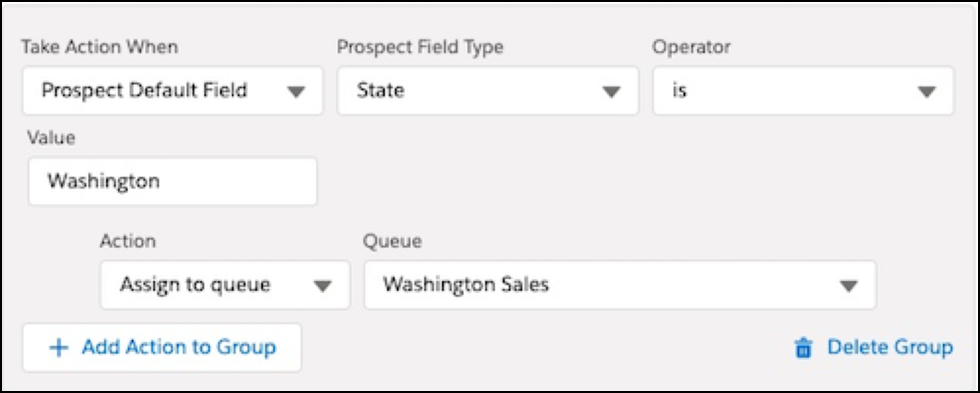This screenshot has height=393, width=980.
Task: Select the Queue dropdown showing Washington Sales
Action: (619, 285)
